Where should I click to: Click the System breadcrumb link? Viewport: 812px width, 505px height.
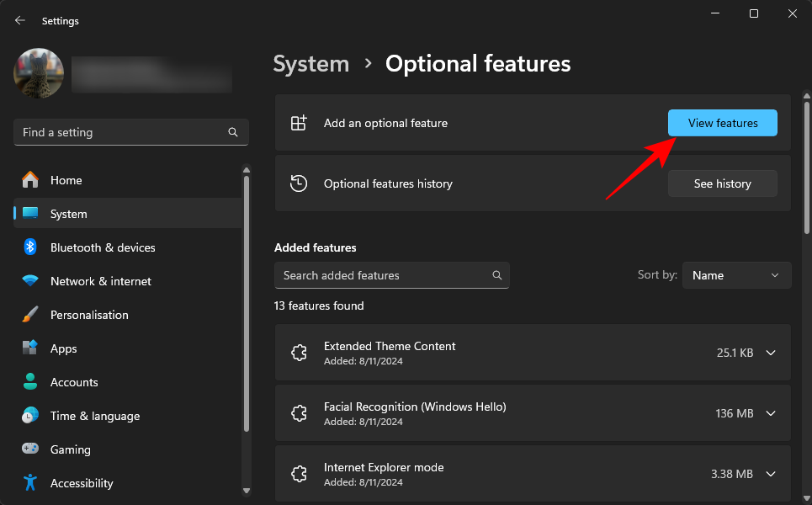click(x=311, y=63)
